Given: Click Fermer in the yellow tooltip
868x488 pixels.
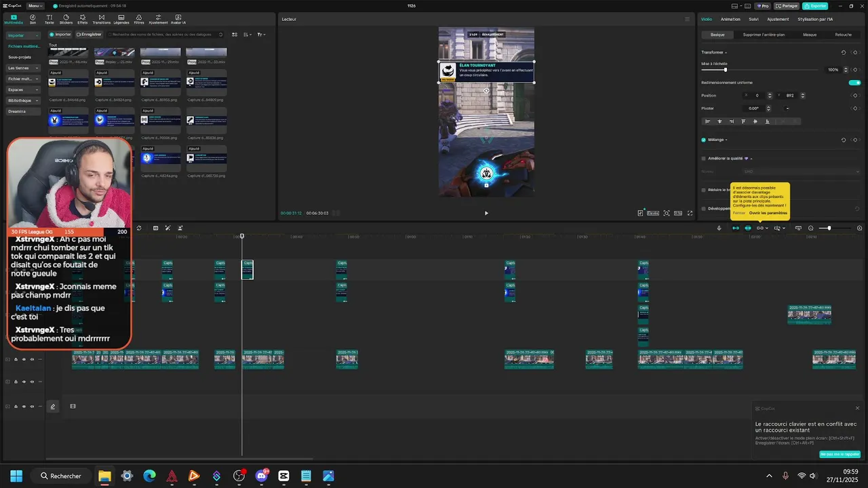Looking at the screenshot, I should (x=739, y=213).
